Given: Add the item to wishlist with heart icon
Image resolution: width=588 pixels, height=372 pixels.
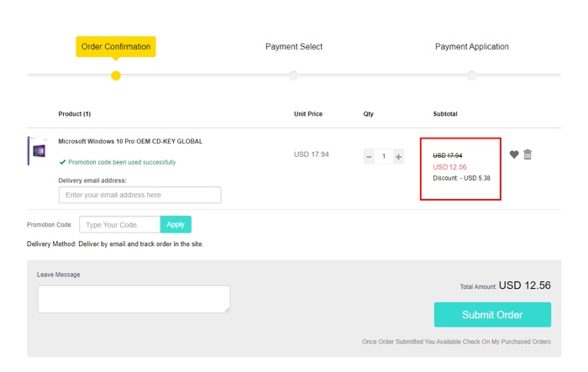Looking at the screenshot, I should 514,155.
